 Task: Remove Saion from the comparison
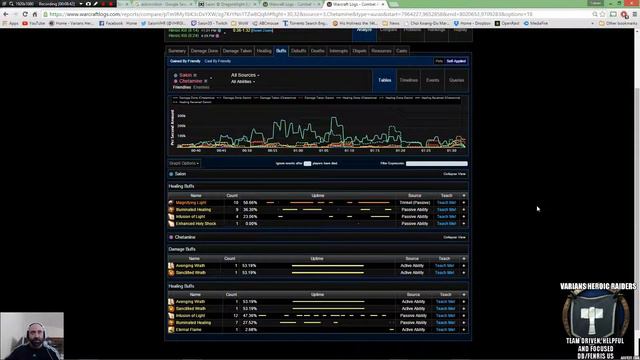[x=195, y=75]
